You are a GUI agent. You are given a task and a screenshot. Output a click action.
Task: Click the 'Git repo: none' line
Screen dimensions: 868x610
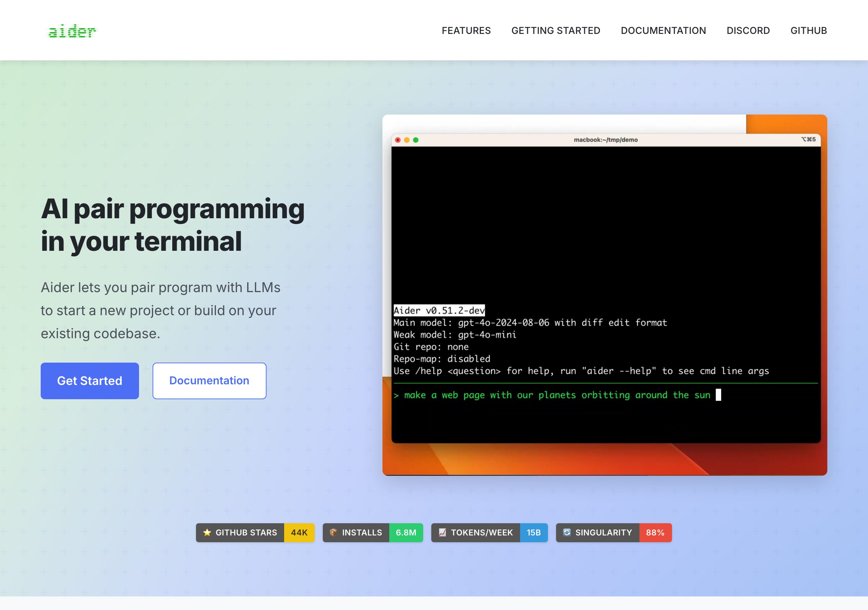pyautogui.click(x=431, y=347)
